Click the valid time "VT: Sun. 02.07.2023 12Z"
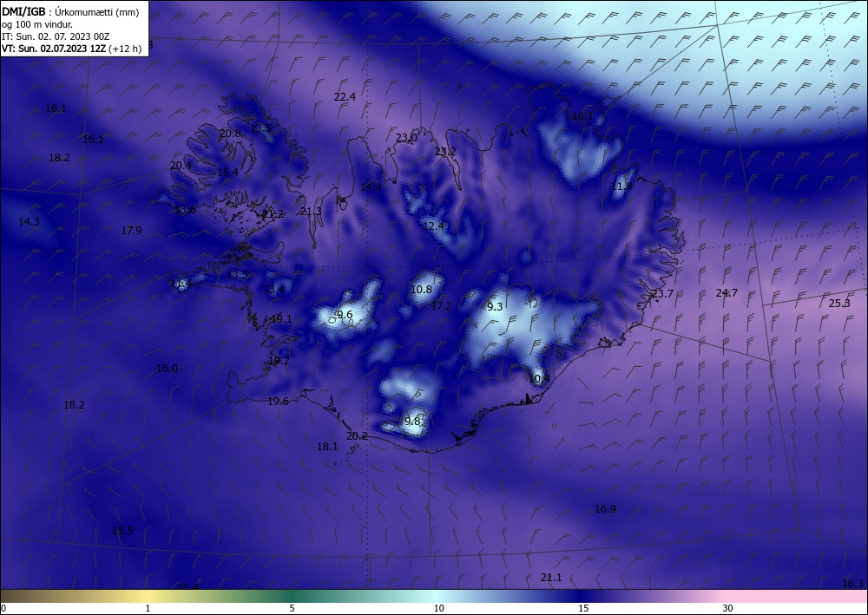Screen dimensions: 868x615 (54, 49)
